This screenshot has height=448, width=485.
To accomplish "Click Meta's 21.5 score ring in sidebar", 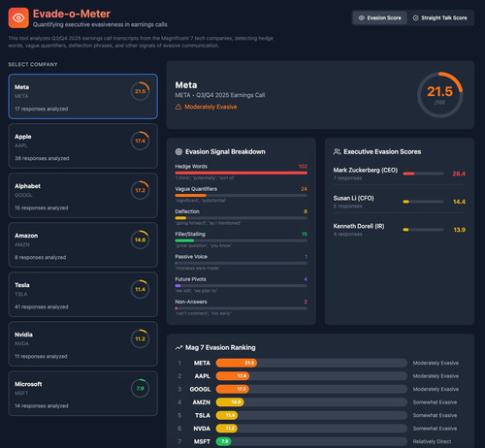I will click(x=140, y=91).
